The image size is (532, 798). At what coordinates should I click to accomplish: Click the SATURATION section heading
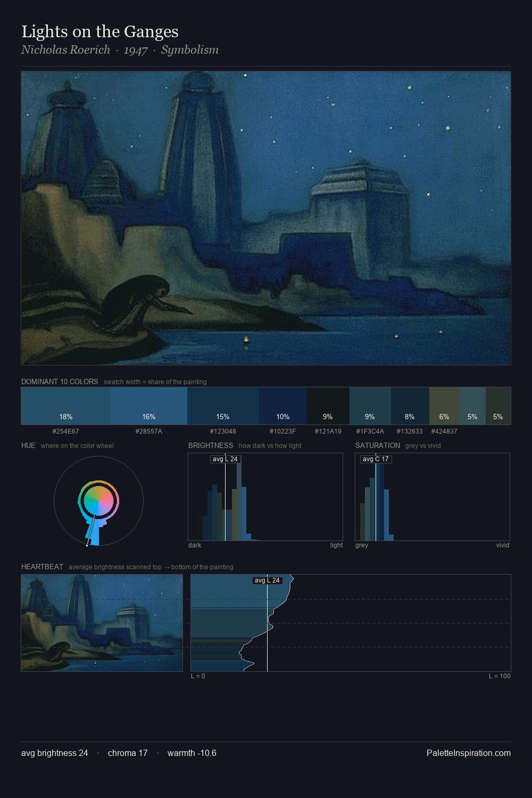click(378, 445)
